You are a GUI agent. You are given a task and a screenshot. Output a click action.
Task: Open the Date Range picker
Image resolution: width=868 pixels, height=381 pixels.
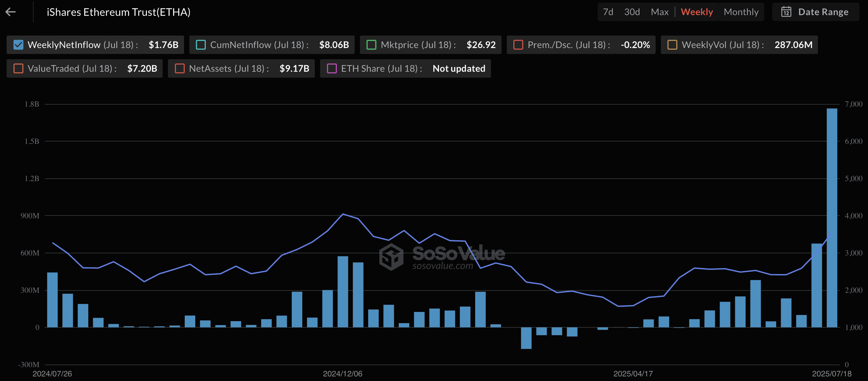815,12
